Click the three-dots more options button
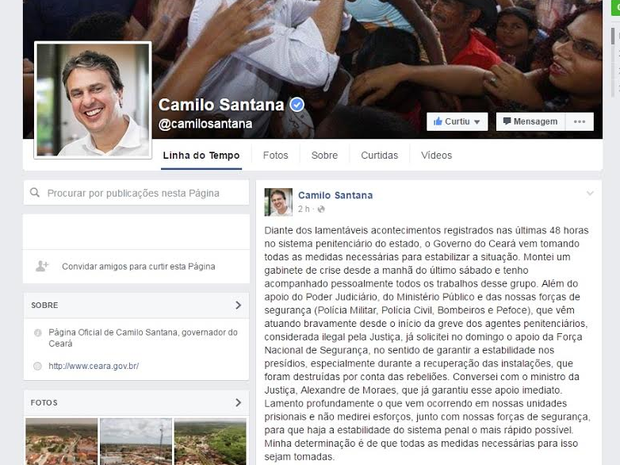Viewport: 620px width, 465px height. tap(579, 122)
